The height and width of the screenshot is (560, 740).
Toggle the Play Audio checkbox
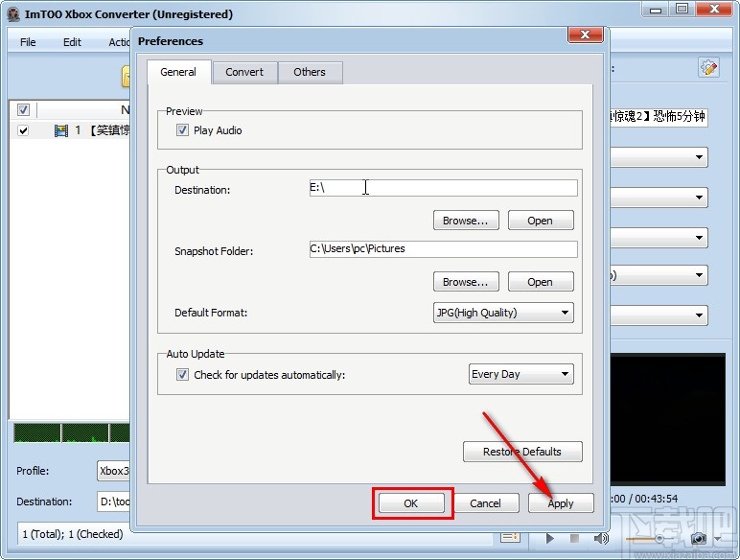click(x=182, y=129)
